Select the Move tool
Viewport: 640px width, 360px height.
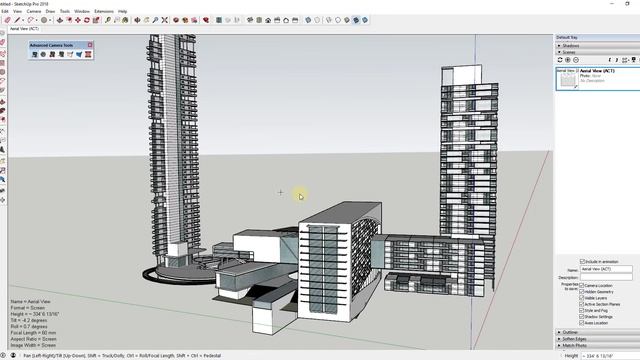[78, 20]
